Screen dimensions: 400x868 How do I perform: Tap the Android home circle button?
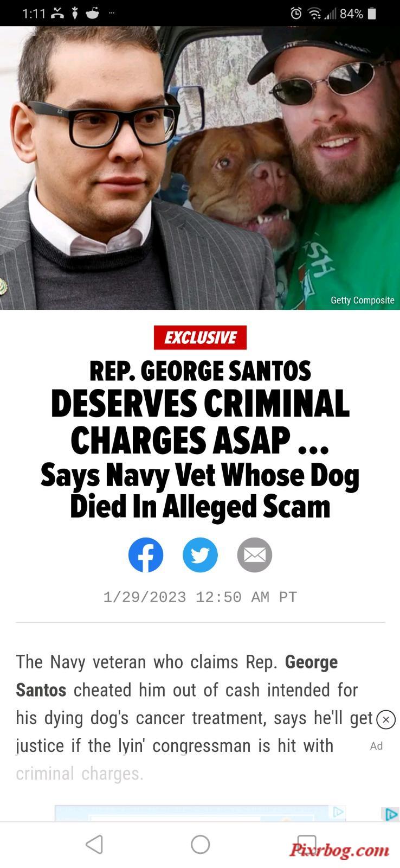pos(200,844)
